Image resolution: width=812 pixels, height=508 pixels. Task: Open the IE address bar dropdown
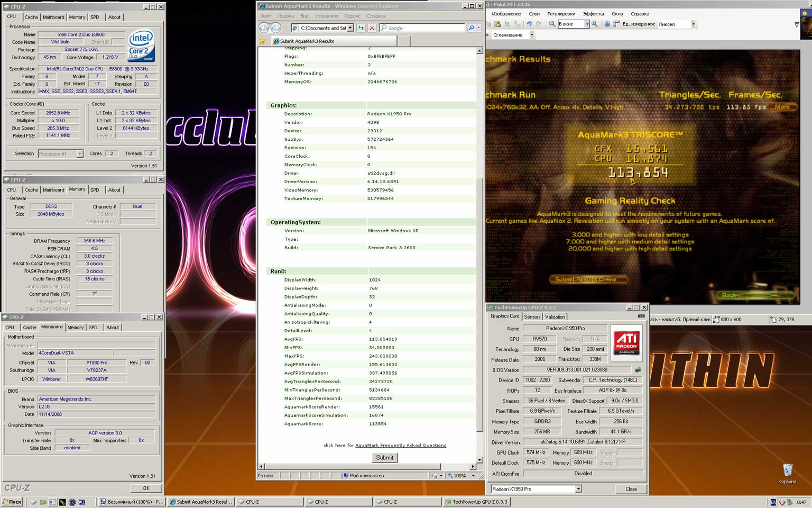point(350,28)
